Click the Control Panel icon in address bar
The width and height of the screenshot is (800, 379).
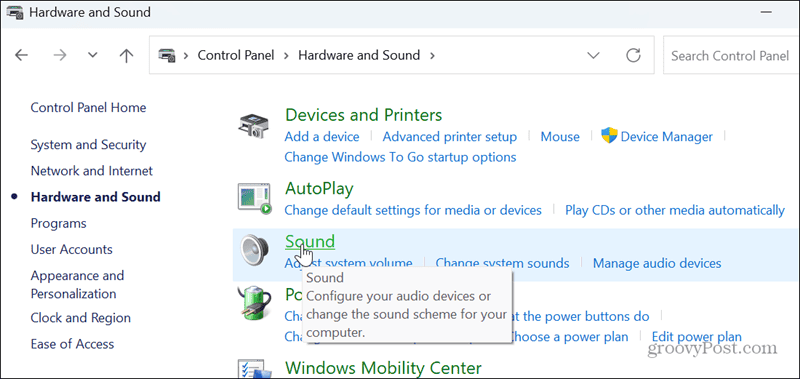pos(166,55)
